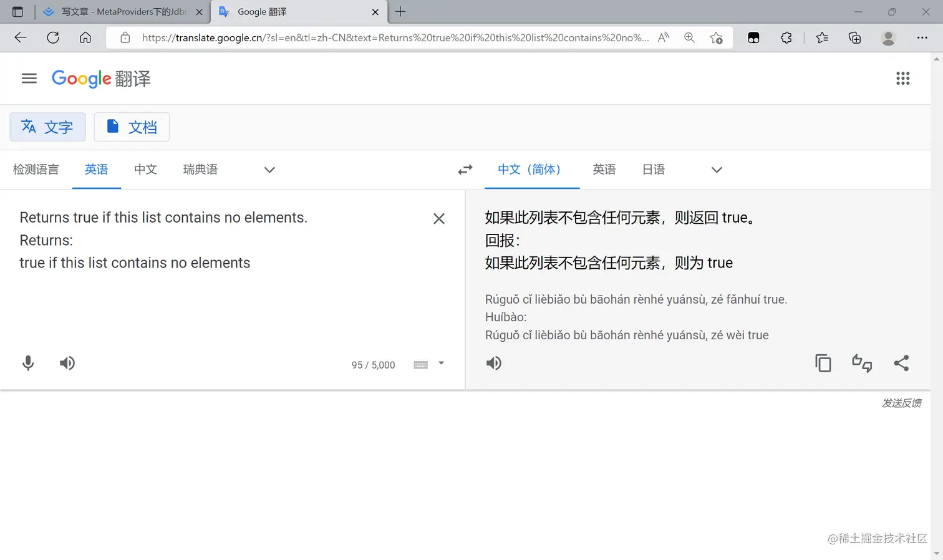The width and height of the screenshot is (943, 560).
Task: Click the 发送反馈 feedback link
Action: (x=901, y=403)
